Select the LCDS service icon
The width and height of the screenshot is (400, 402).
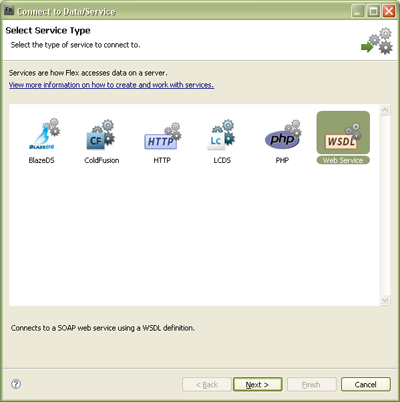point(221,135)
